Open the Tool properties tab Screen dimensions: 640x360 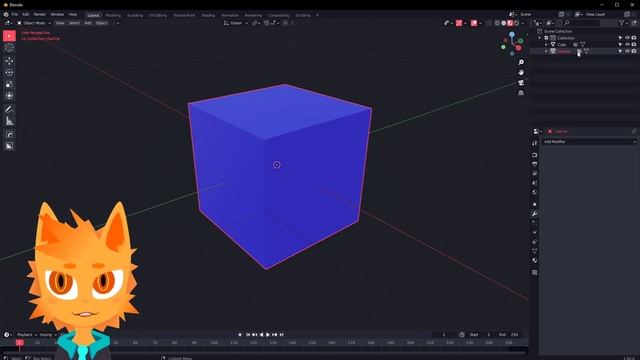535,143
